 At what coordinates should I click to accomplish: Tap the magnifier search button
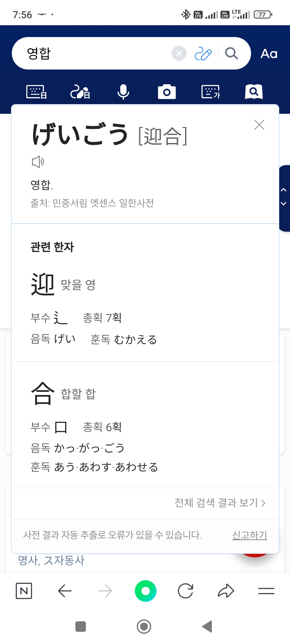231,53
